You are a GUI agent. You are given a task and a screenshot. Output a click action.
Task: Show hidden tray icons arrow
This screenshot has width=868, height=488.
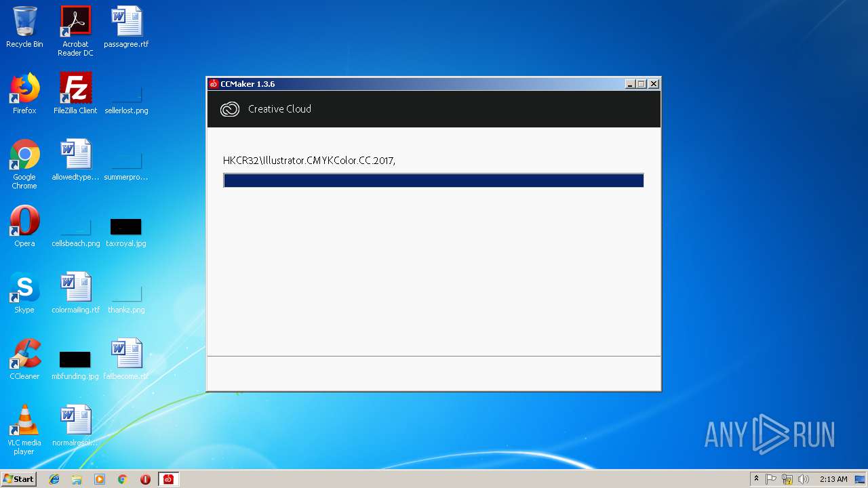[x=756, y=479]
